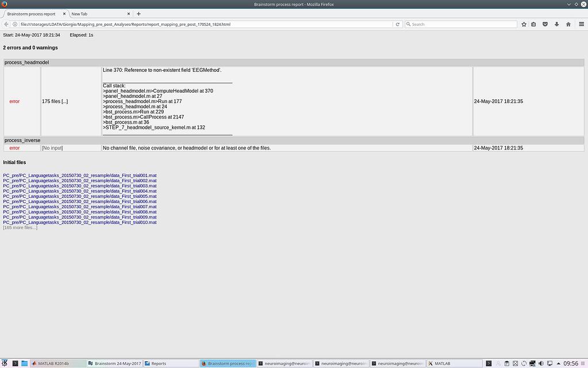Image resolution: width=588 pixels, height=368 pixels.
Task: Open the search engine dropdown in search bar
Action: 409,24
